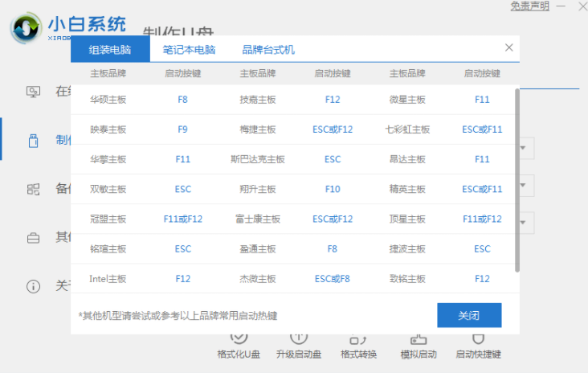Select the USB drive sidebar icon

34,141
